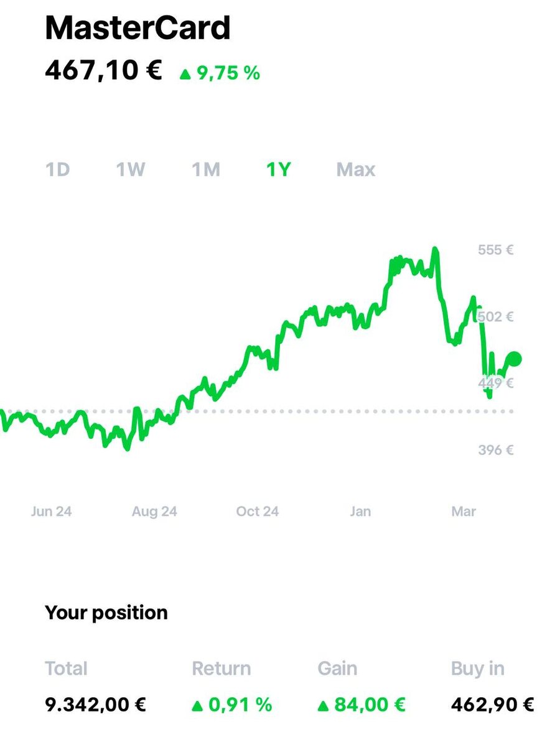Tap the Buy in value 462,90 €
Screen dimensions: 560x747
492,705
